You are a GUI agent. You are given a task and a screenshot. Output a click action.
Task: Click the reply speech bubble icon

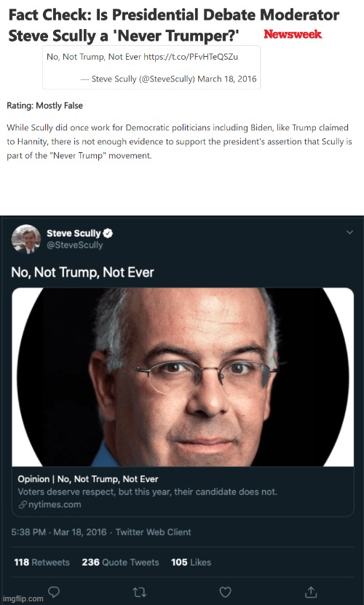coord(54,591)
